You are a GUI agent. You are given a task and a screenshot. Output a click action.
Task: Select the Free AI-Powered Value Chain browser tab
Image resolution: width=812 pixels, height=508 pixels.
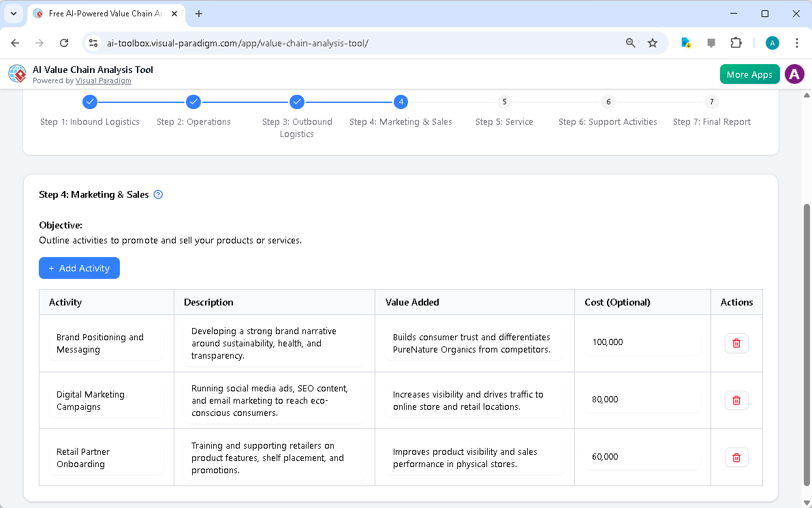pos(102,14)
